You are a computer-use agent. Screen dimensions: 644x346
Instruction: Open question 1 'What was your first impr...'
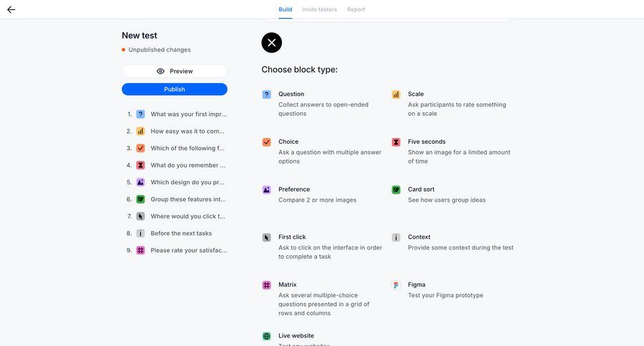187,114
